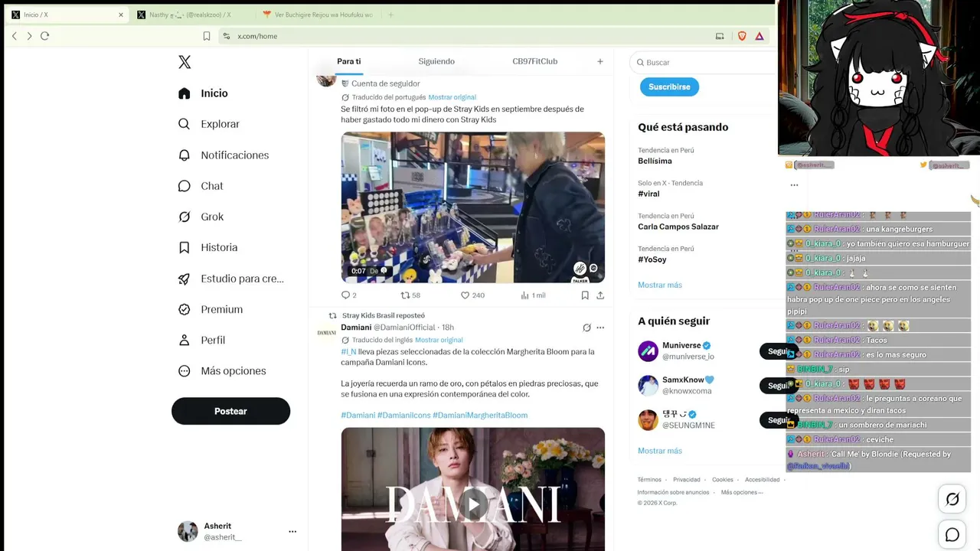980x551 pixels.
Task: Click the Buscar search field
Action: tap(704, 62)
